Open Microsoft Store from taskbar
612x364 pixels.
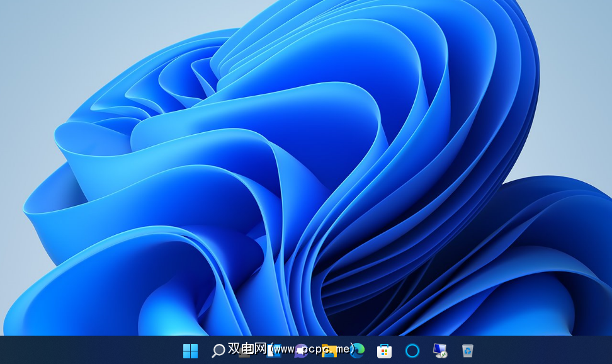coord(385,351)
